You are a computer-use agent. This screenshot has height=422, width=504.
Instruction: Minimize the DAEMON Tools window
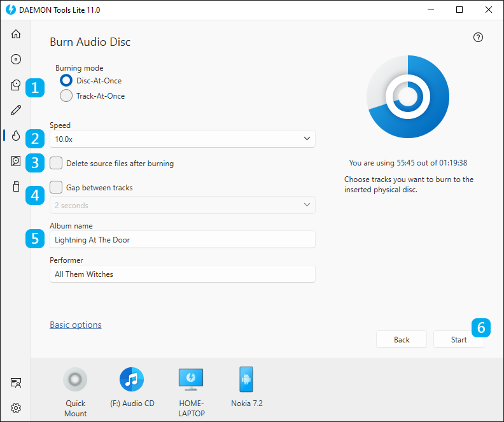tap(431, 10)
